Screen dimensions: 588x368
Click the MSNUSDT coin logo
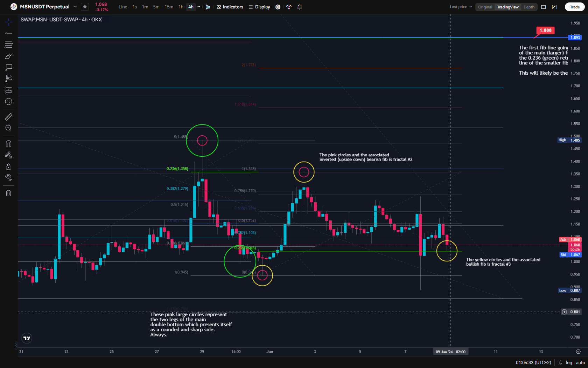click(14, 7)
